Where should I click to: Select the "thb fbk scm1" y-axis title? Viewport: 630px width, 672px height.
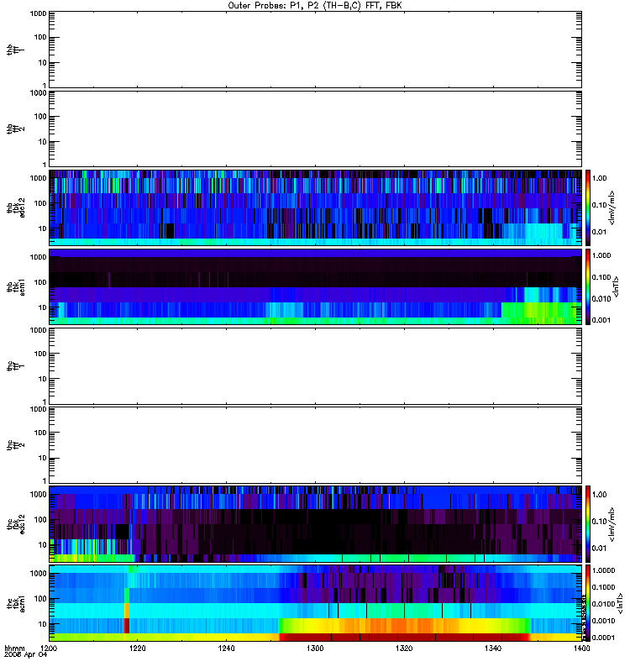tap(16, 286)
